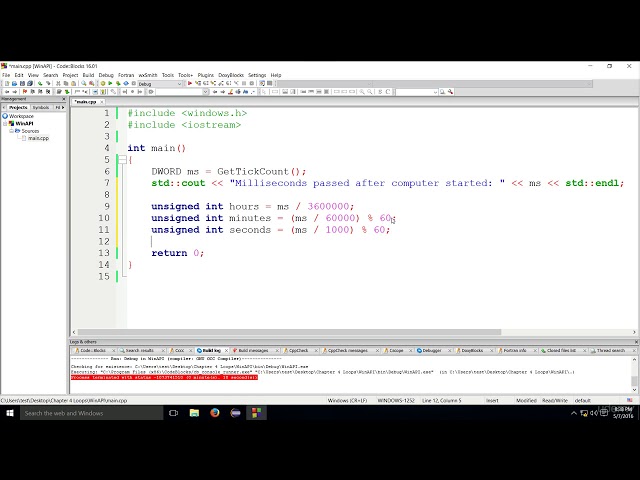640x480 pixels.
Task: Click the red highlighter pen icon
Action: pos(231,92)
